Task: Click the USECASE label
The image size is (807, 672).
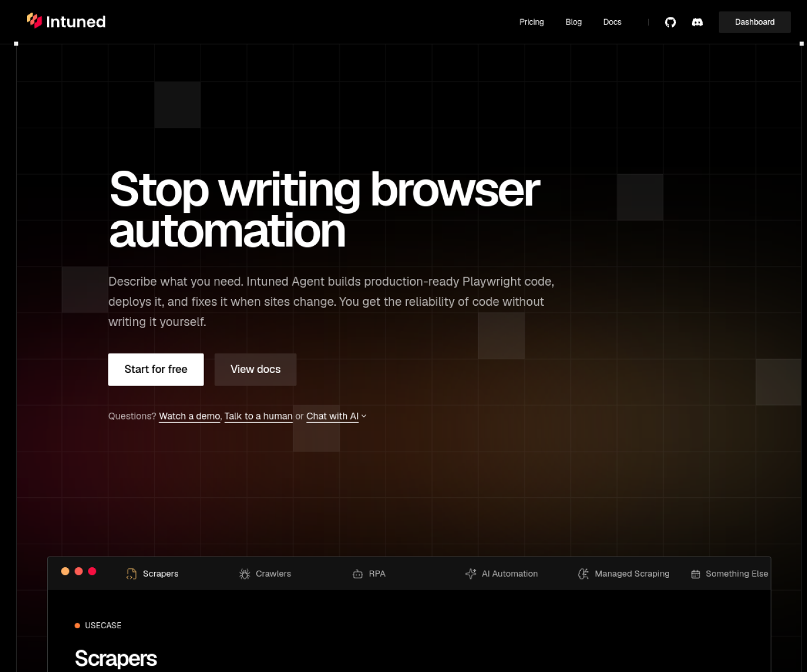Action: click(103, 626)
